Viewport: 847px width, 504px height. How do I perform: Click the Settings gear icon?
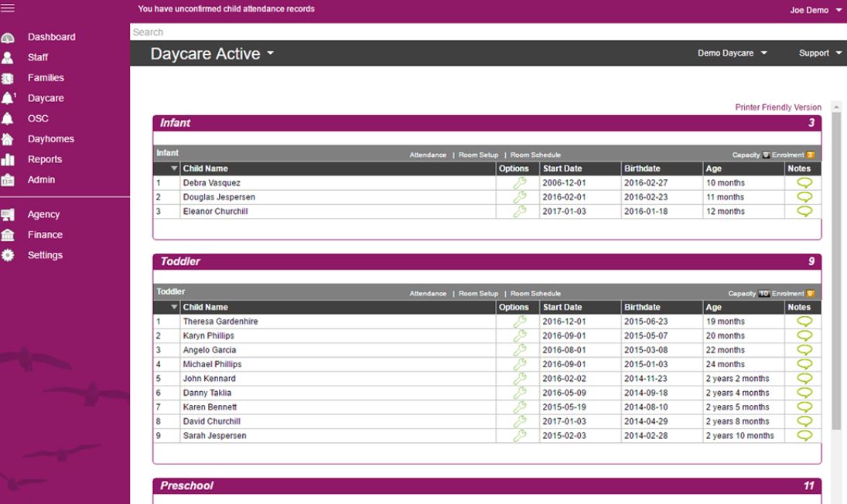(8, 255)
